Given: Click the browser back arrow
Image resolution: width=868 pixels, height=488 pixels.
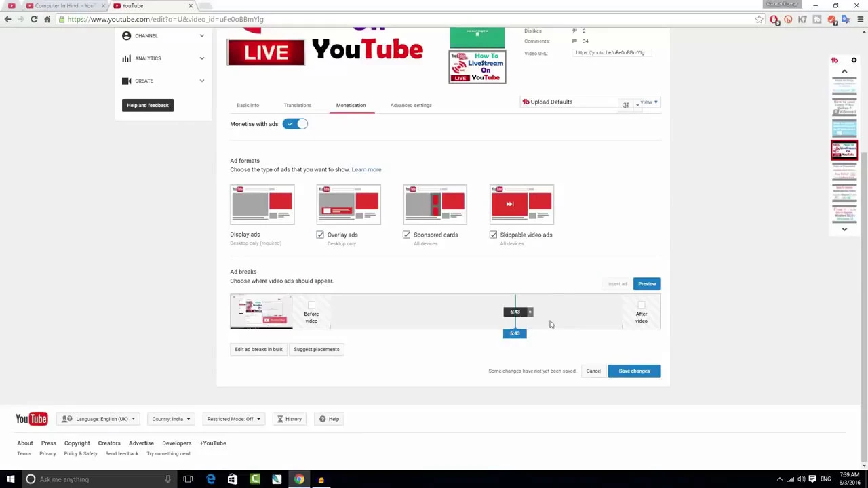Looking at the screenshot, I should point(7,19).
